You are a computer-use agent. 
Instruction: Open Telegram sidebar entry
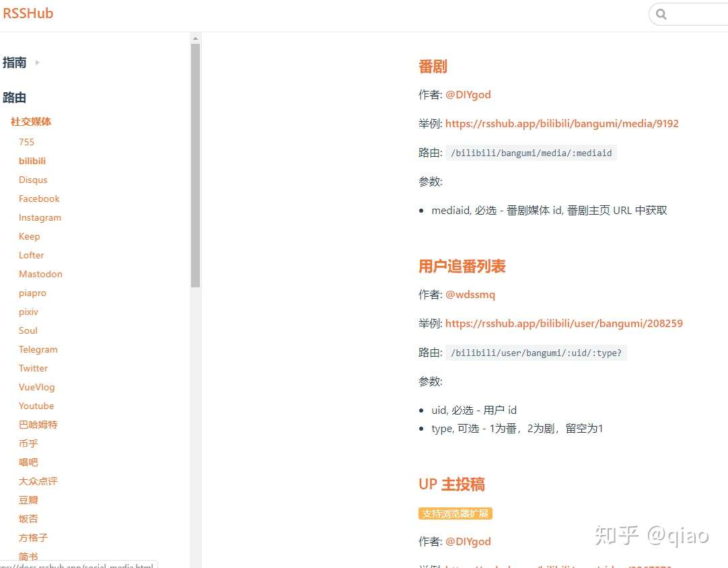click(x=38, y=349)
